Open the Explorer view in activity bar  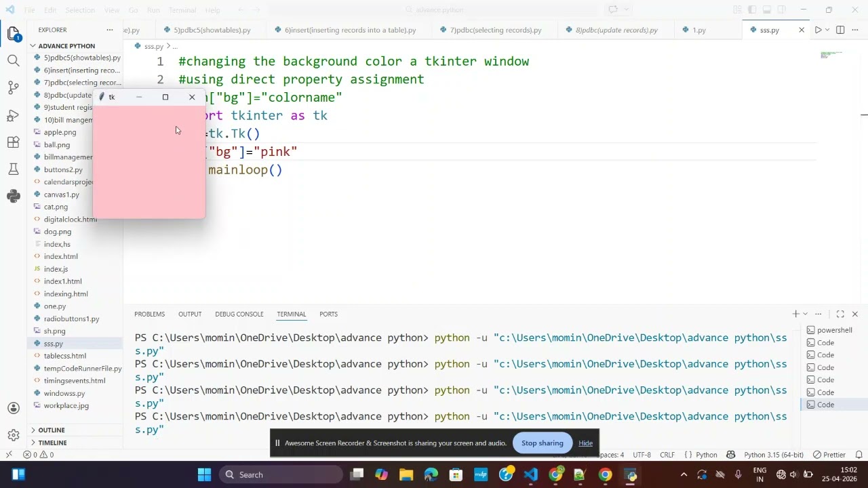click(x=14, y=34)
